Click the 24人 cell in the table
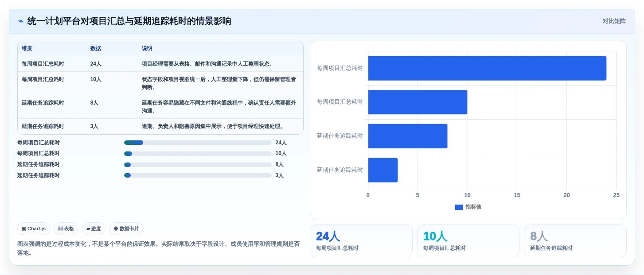This screenshot has height=275, width=644. pos(96,64)
